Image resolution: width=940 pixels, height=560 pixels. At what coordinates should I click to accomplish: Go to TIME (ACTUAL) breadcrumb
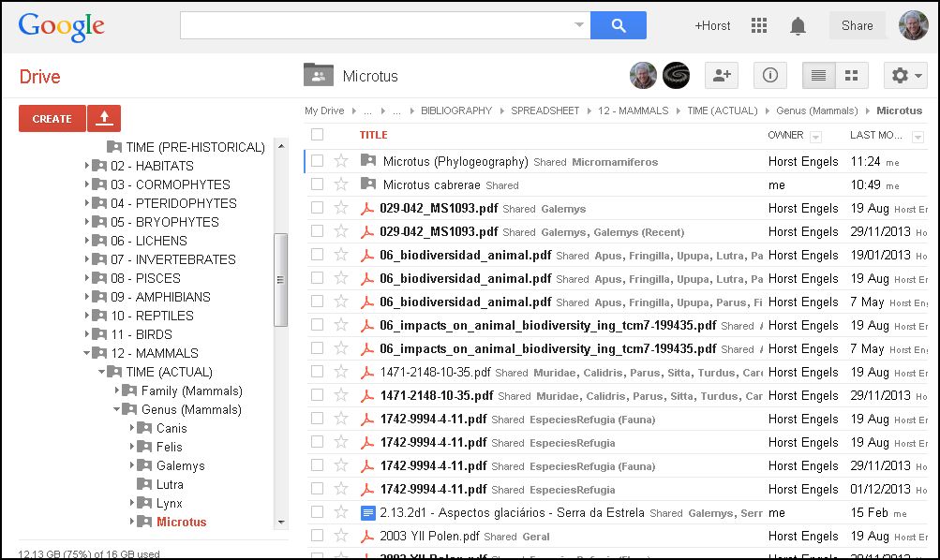click(723, 111)
